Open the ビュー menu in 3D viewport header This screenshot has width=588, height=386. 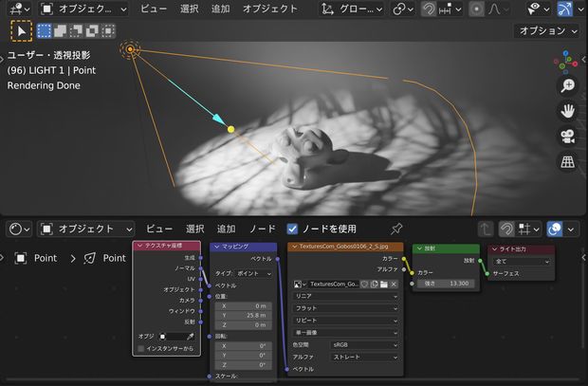[154, 9]
